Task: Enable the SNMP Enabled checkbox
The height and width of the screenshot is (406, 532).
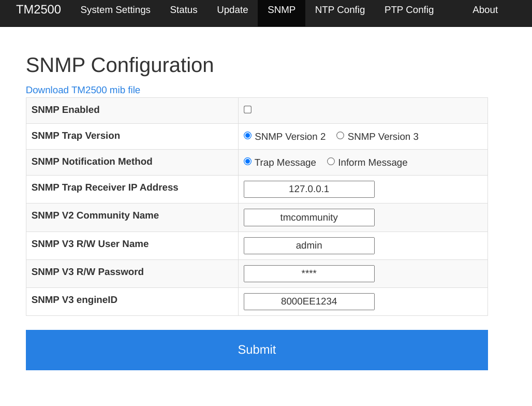Action: [247, 110]
